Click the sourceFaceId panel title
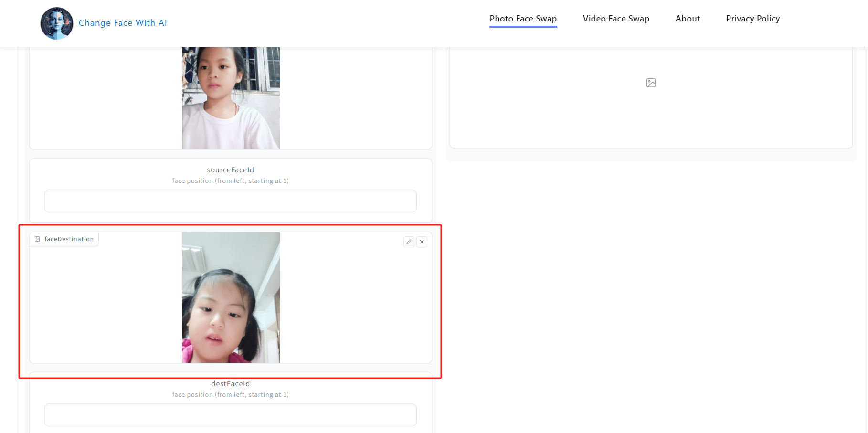The image size is (868, 433). (230, 170)
